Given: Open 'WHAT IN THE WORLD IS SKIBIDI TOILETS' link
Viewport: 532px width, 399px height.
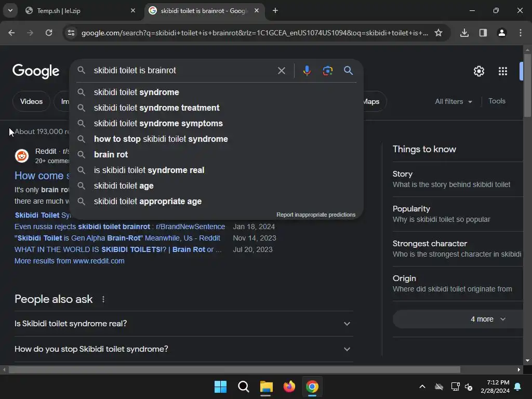Looking at the screenshot, I should click(118, 250).
